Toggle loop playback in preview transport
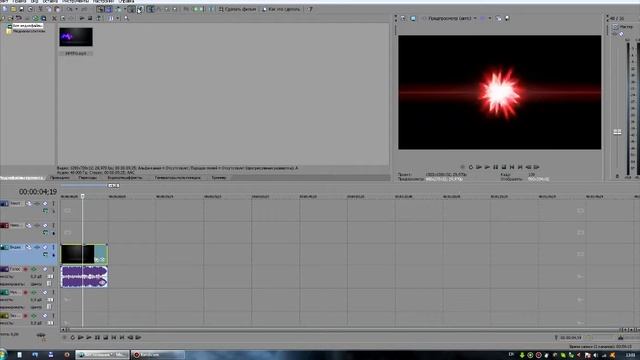The height and width of the screenshot is (360, 640). (471, 167)
